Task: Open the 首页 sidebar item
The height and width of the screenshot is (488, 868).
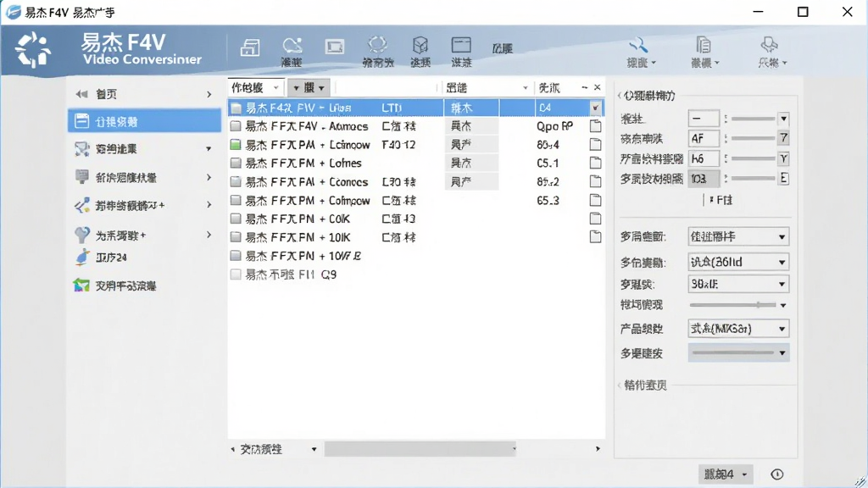Action: tap(143, 94)
